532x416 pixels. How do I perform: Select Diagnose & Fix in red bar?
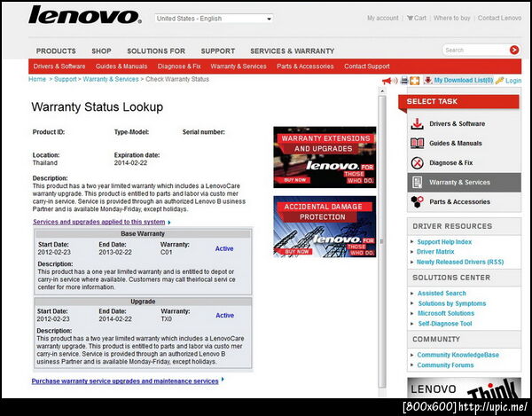coord(179,67)
